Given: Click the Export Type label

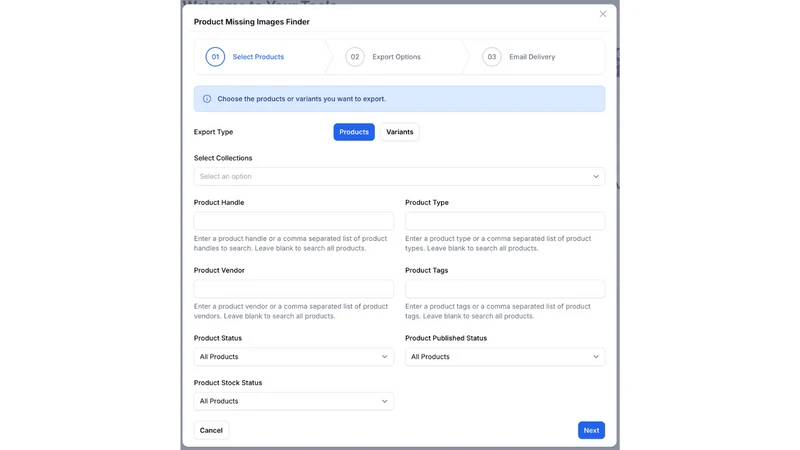Looking at the screenshot, I should (x=213, y=132).
